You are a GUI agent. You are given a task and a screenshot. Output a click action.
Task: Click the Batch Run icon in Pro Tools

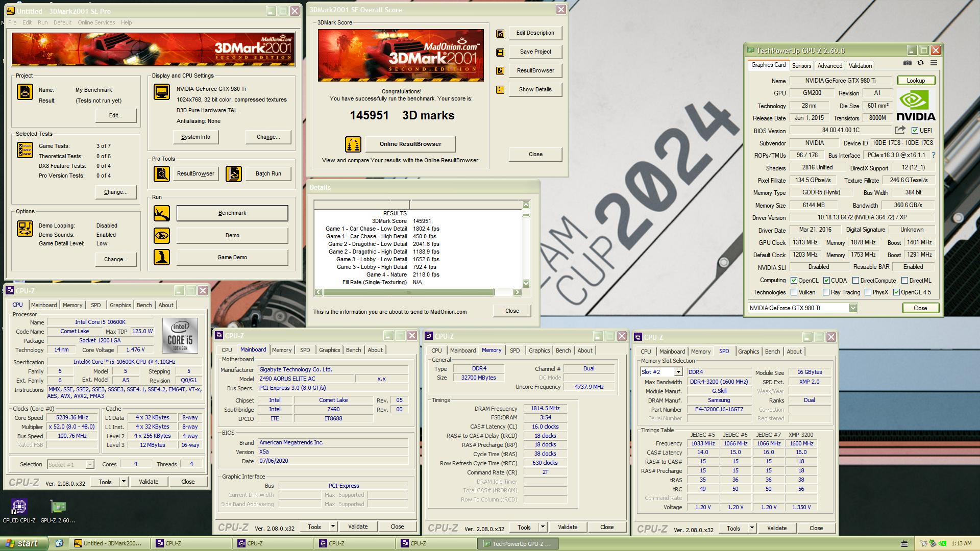[x=234, y=174]
